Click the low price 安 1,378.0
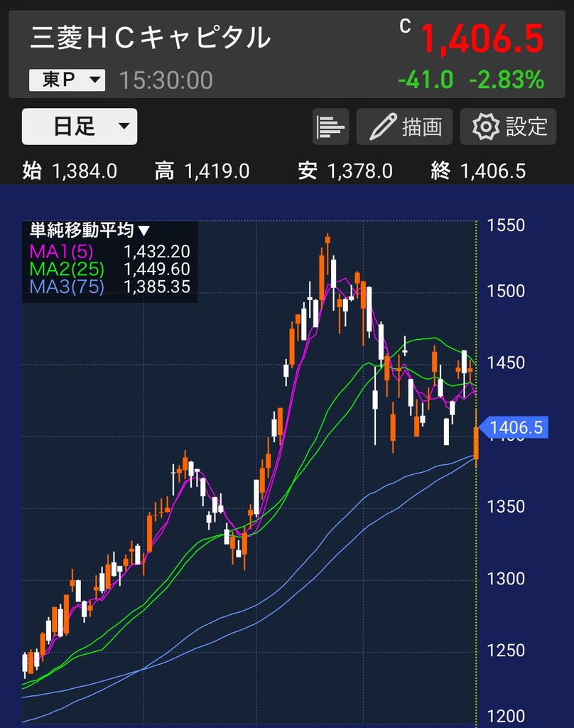The height and width of the screenshot is (728, 574). [345, 171]
